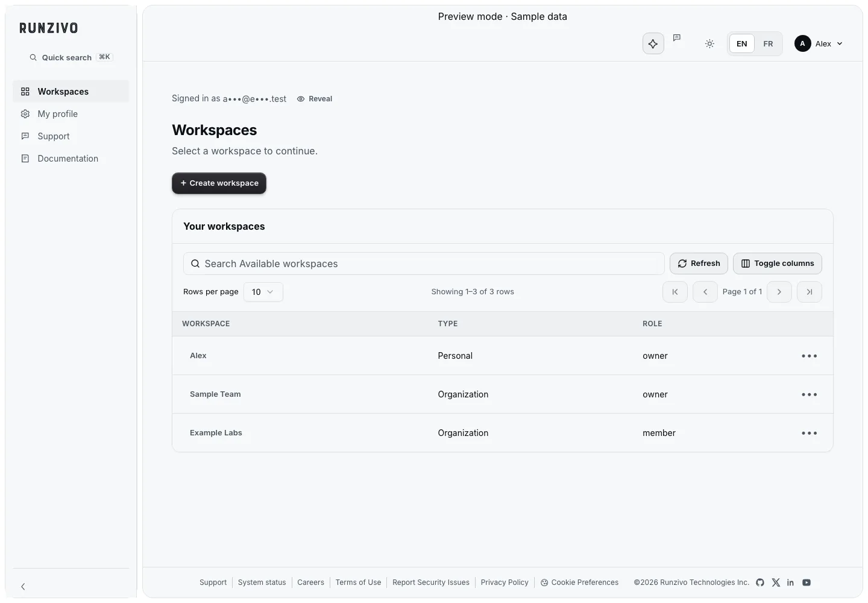Open actions menu for Sample Team row
The height and width of the screenshot is (603, 868).
[x=809, y=394]
